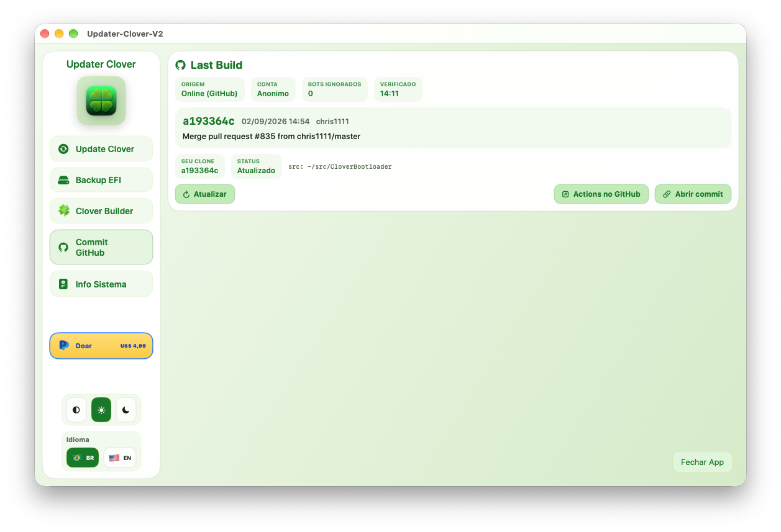This screenshot has height=532, width=781.
Task: Click the Last Build heading
Action: (x=216, y=65)
